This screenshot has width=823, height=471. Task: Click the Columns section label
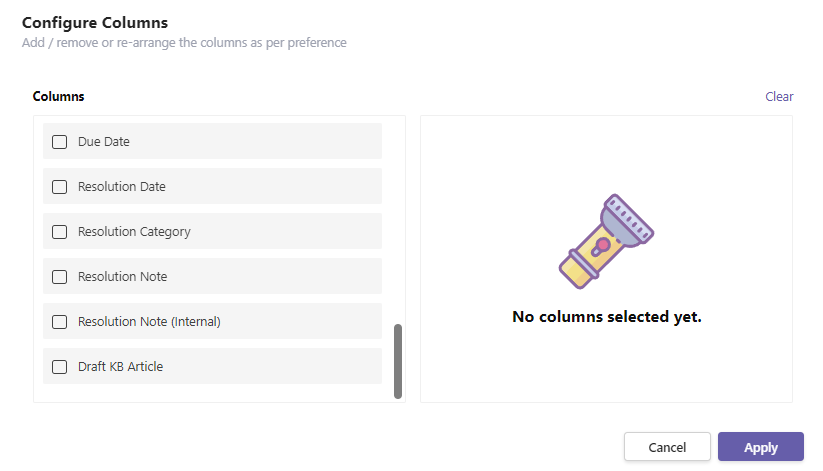tap(58, 97)
